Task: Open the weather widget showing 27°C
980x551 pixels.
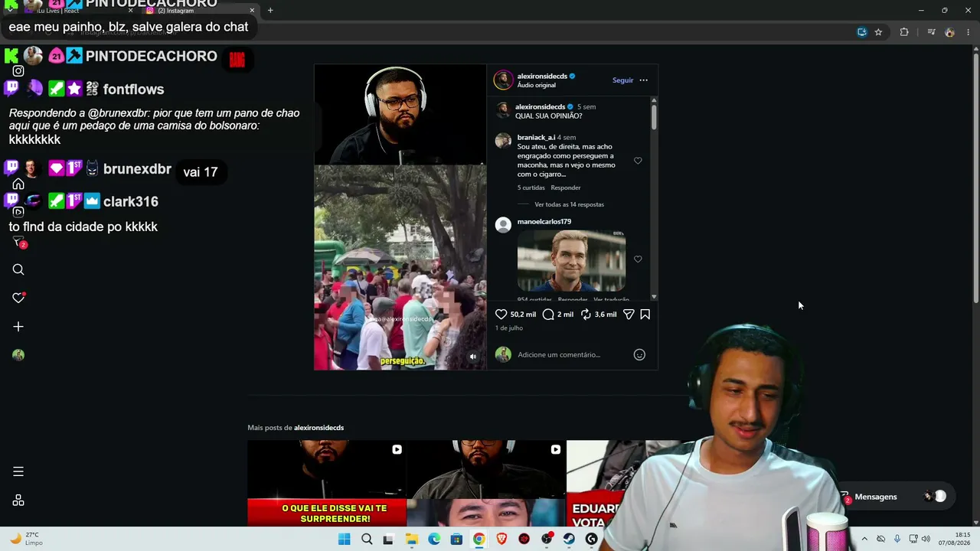Action: point(25,539)
